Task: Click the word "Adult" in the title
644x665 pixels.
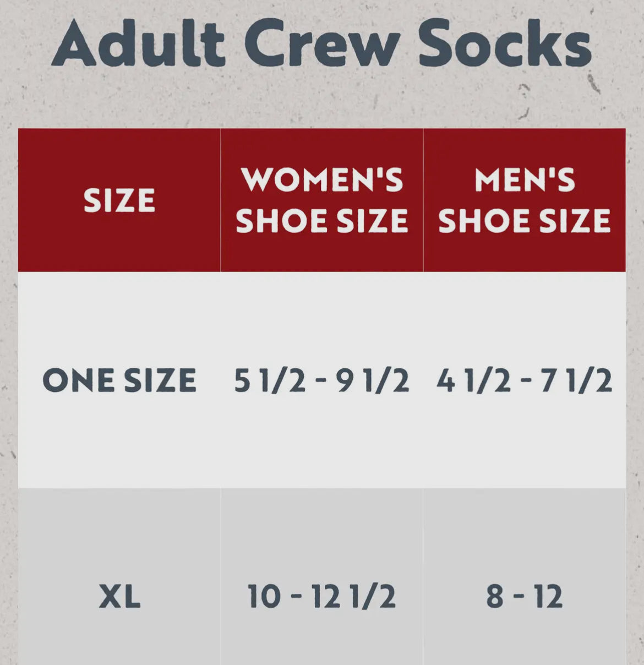Action: 138,44
